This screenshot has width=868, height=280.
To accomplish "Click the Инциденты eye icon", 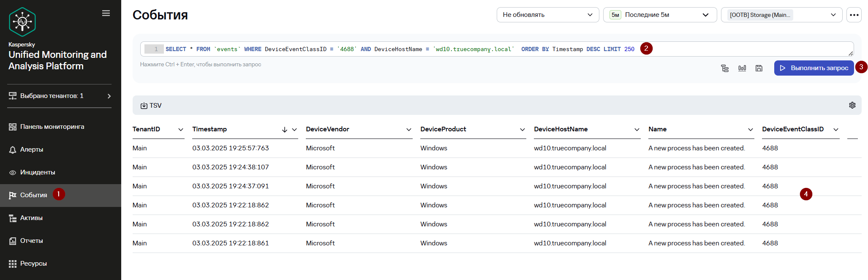I will pyautogui.click(x=13, y=172).
